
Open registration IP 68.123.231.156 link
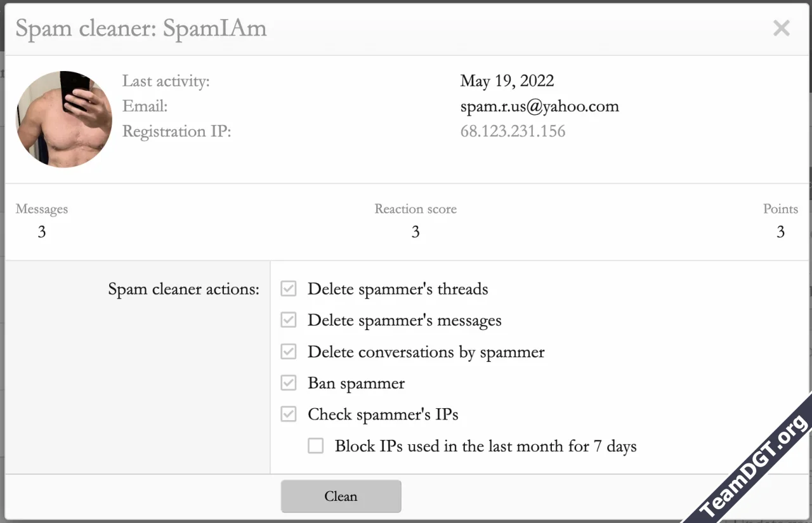coord(513,131)
